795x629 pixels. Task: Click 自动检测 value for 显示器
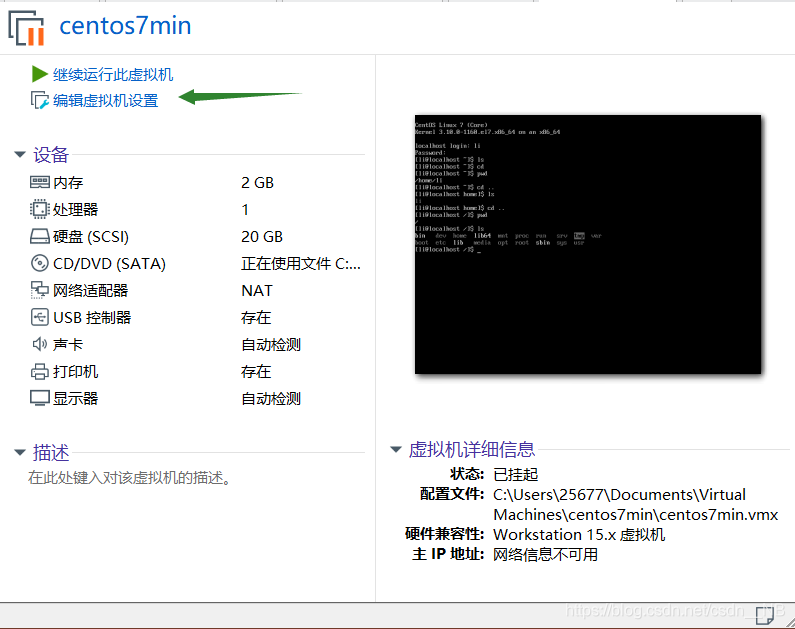click(271, 399)
